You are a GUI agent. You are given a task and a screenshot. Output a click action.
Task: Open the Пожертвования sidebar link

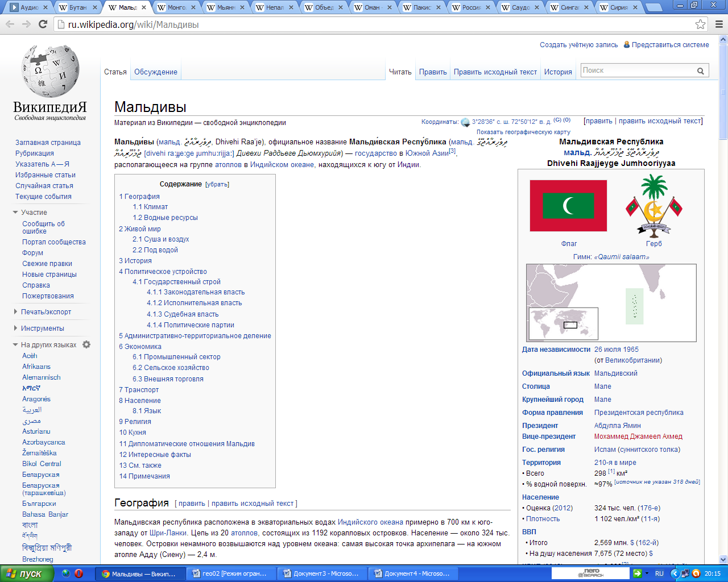[48, 296]
